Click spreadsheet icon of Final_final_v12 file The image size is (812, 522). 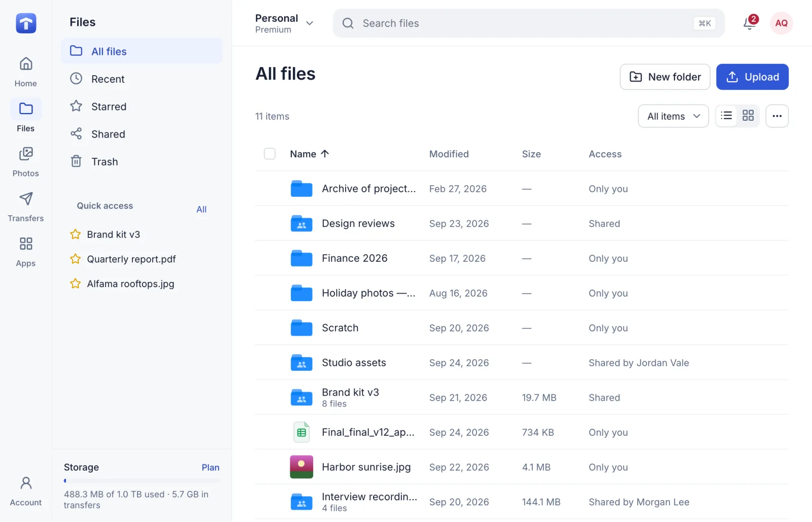coord(301,432)
